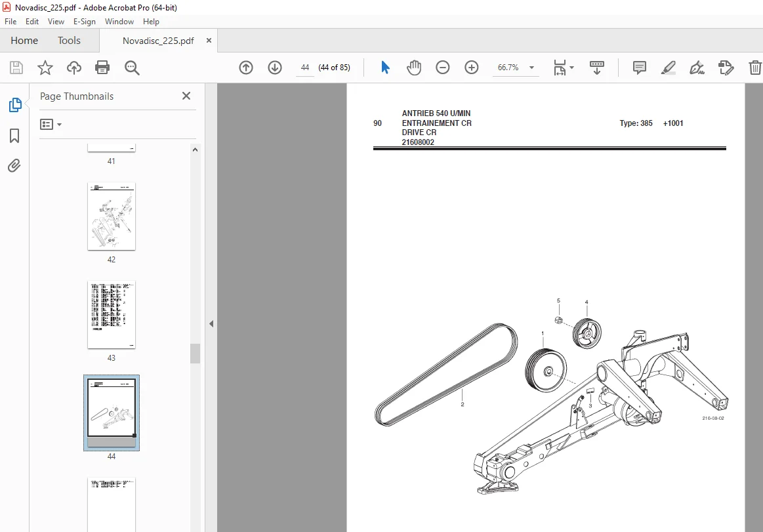
Task: Click the '+1001' text in header
Action: [673, 123]
